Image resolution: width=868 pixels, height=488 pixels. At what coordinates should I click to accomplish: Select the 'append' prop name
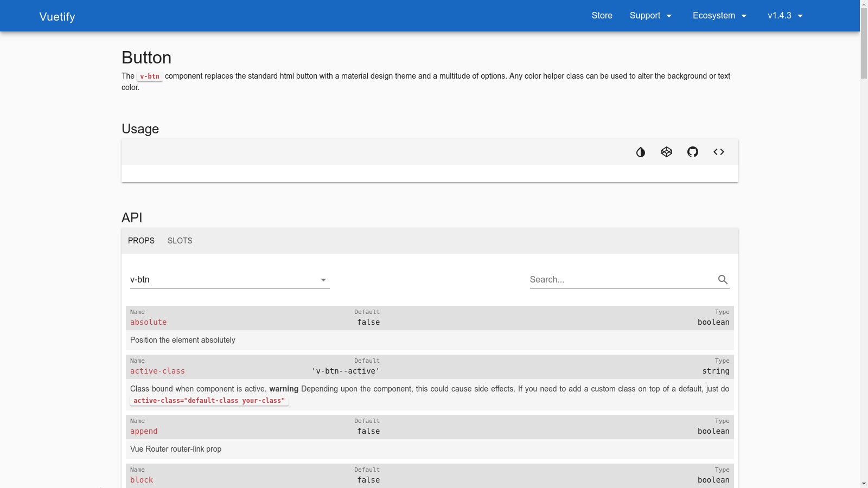point(144,431)
